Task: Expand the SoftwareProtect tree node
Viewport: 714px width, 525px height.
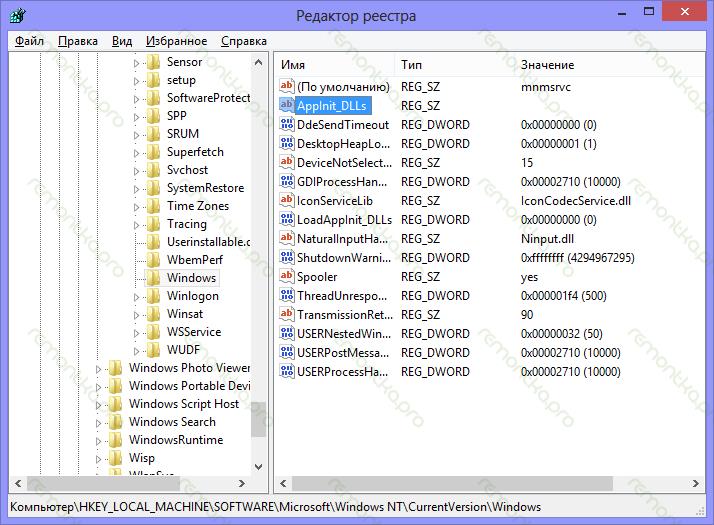Action: [136, 99]
